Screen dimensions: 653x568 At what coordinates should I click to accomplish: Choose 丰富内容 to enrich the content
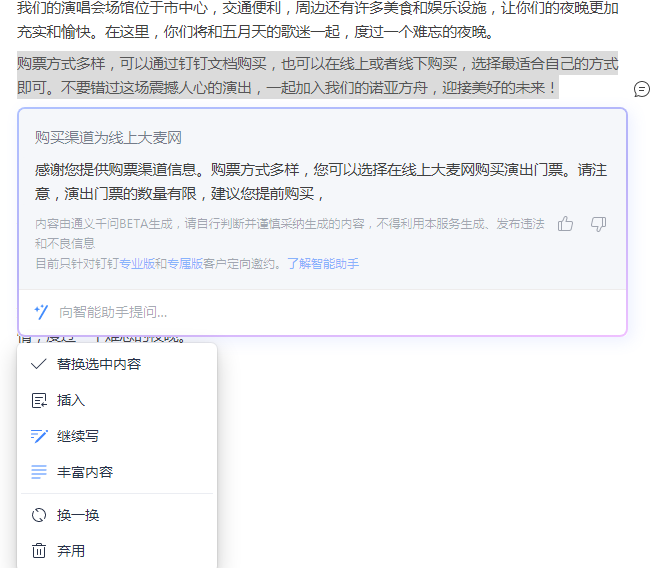tap(85, 472)
